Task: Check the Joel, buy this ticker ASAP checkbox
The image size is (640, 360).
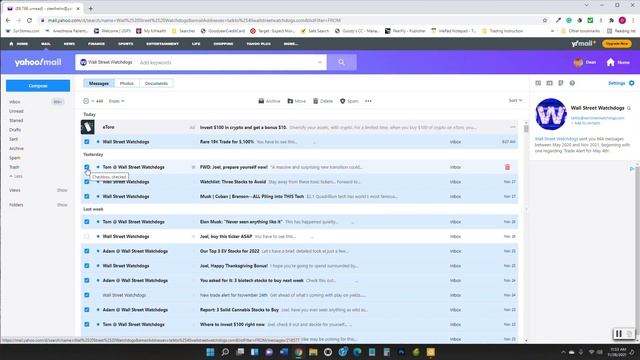Action: (87, 236)
